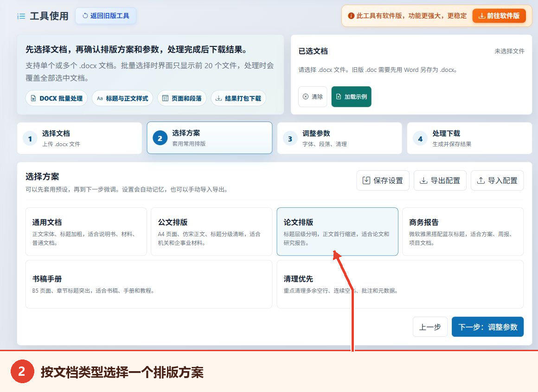Choose the 商务报告 preset card
Screen dimensions: 538x392
pos(463,231)
